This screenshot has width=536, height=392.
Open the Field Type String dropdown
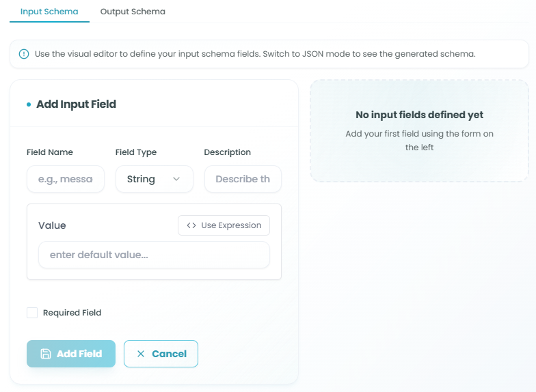(154, 179)
